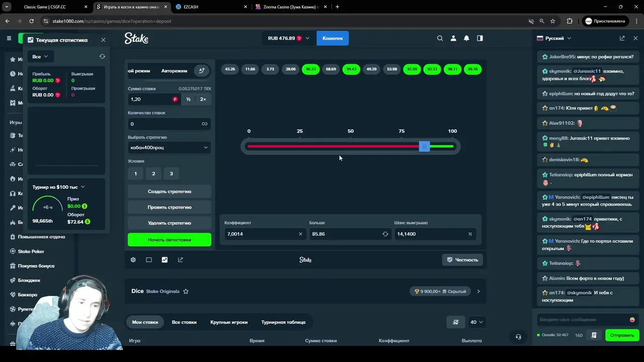Click Начать автоставки button
The width and height of the screenshot is (644, 362).
[170, 240]
